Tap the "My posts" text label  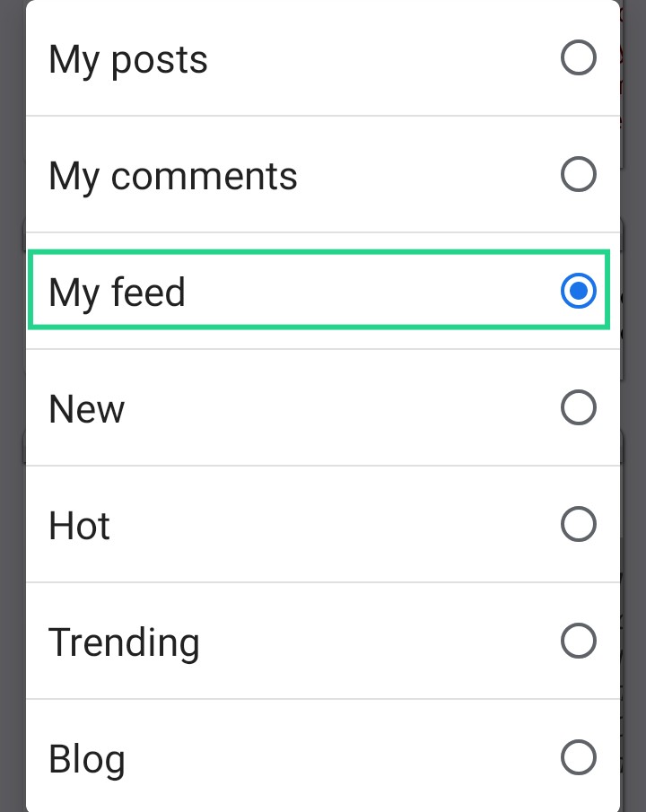[x=128, y=60]
